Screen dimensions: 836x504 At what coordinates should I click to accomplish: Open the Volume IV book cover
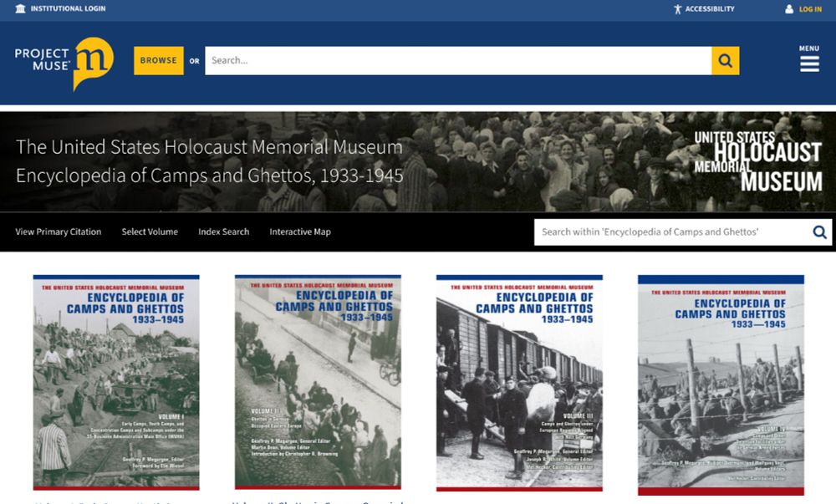pos(721,384)
